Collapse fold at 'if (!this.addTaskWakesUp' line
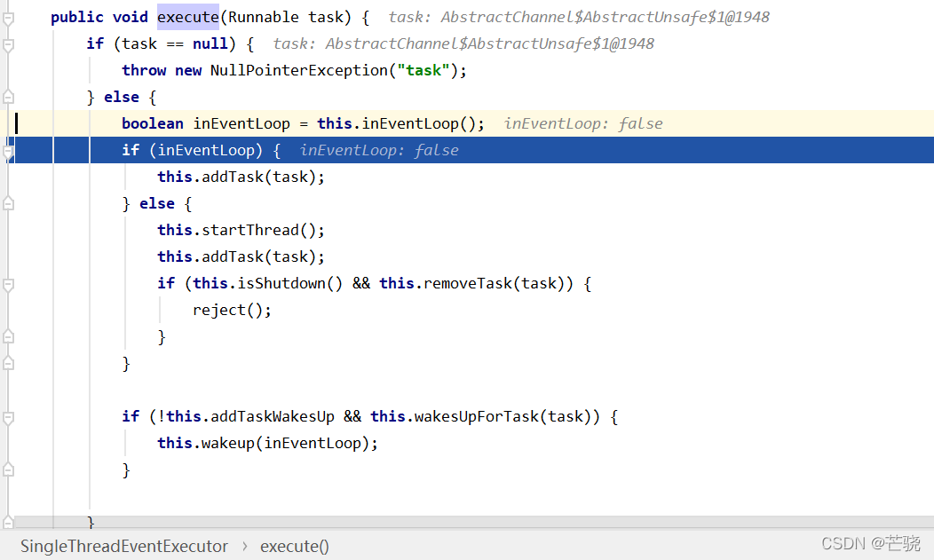Image resolution: width=934 pixels, height=560 pixels. 8,417
